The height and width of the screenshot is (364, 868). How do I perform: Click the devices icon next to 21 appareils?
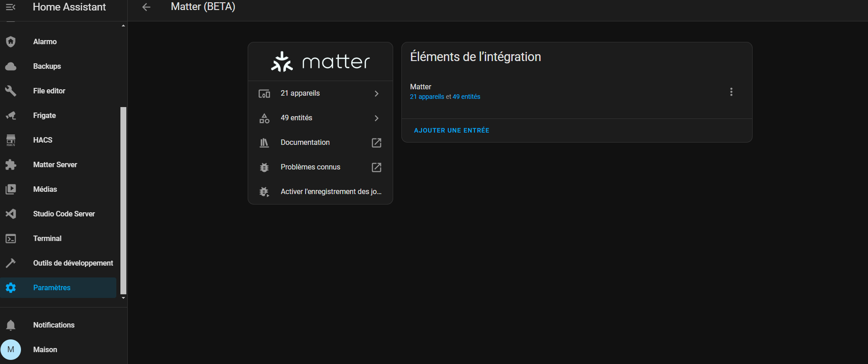(264, 93)
